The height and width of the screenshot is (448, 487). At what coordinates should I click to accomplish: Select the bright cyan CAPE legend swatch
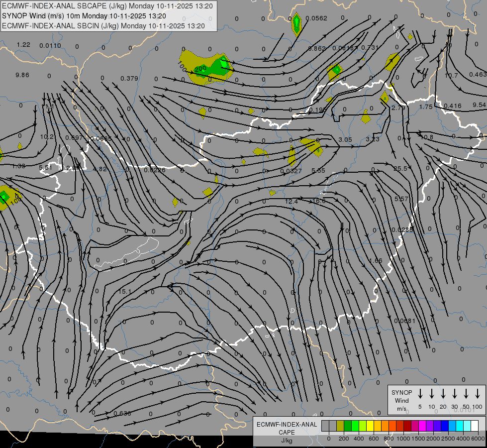(x=459, y=426)
